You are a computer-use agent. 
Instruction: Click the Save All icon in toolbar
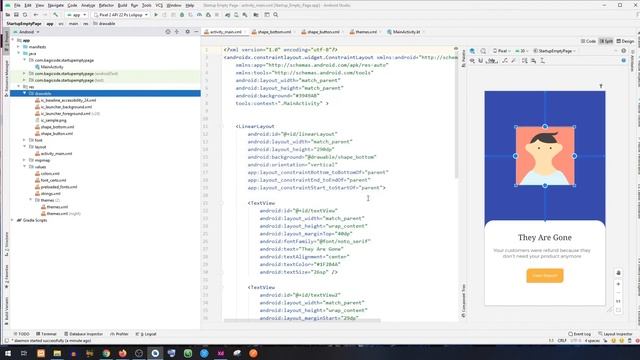point(16,15)
